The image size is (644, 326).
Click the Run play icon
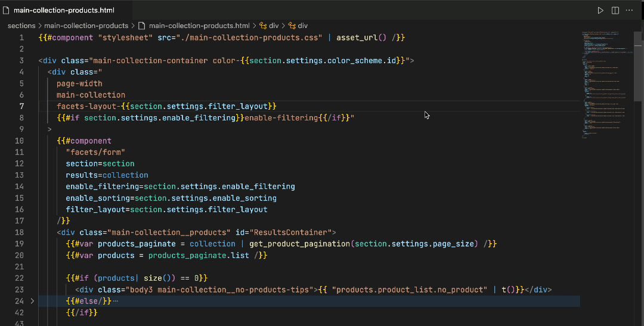pyautogui.click(x=600, y=11)
